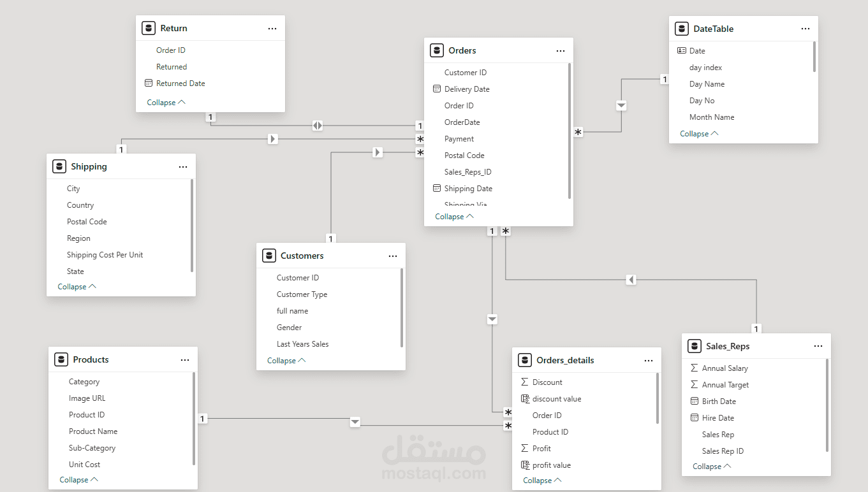Click the DateTable field scrollbar

coord(814,57)
